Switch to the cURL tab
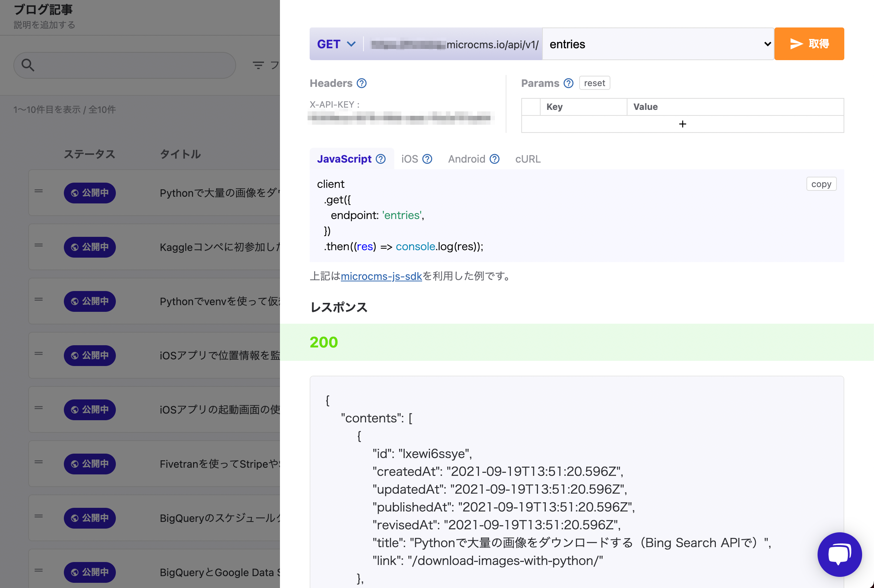The image size is (874, 588). coord(527,159)
